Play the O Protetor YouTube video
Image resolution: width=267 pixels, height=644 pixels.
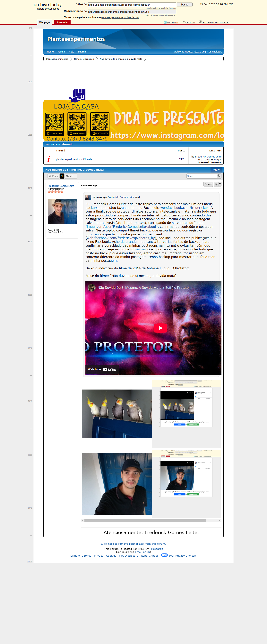[x=160, y=328]
